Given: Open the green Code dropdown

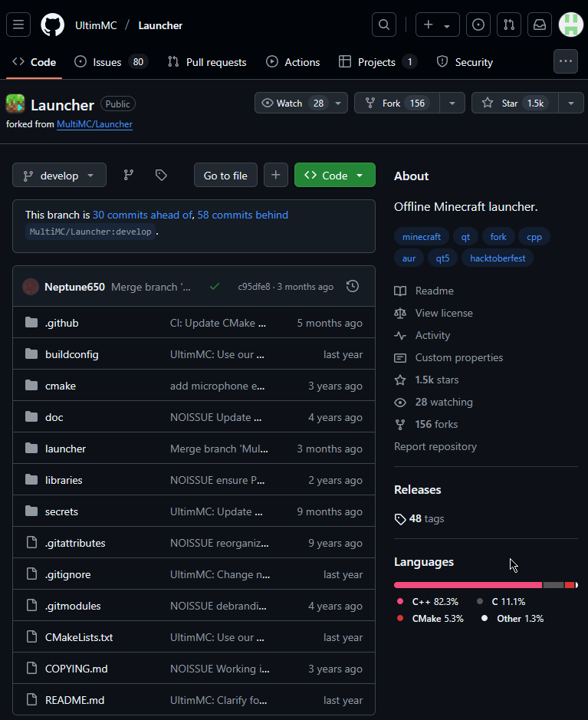Looking at the screenshot, I should coord(334,175).
